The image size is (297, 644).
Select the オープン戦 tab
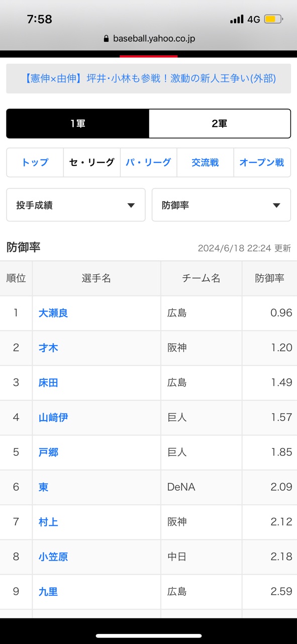262,163
